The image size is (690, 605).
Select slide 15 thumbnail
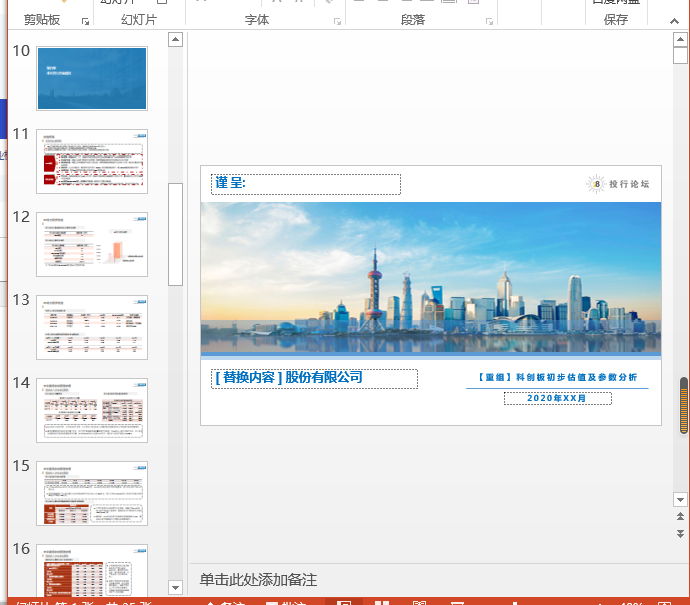[92, 493]
